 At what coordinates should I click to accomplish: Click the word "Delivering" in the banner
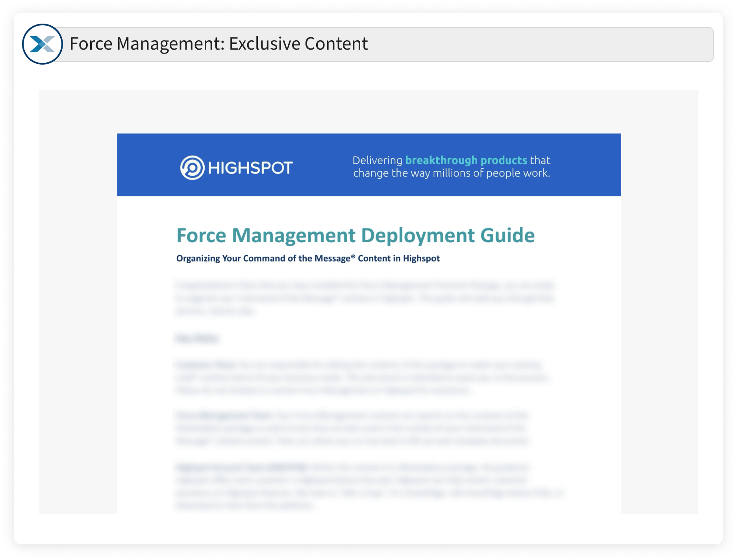coord(377,160)
